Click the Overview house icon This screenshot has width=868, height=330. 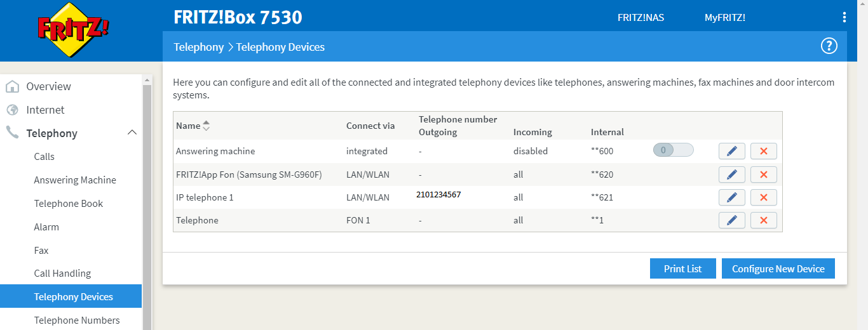click(12, 86)
